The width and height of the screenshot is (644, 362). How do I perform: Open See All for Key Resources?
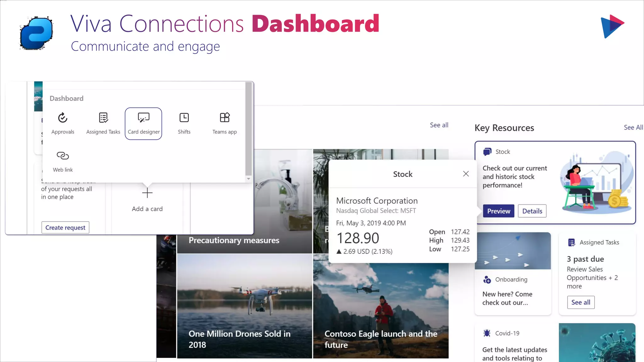[633, 127]
